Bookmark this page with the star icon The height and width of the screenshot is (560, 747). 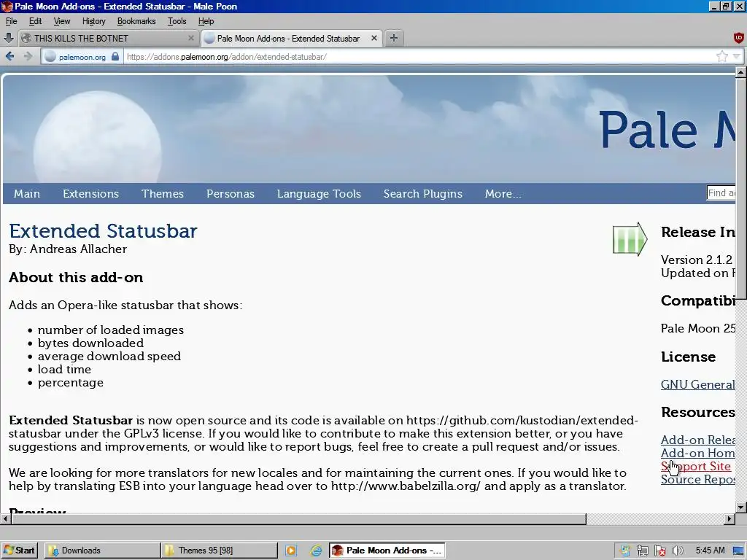click(x=721, y=57)
